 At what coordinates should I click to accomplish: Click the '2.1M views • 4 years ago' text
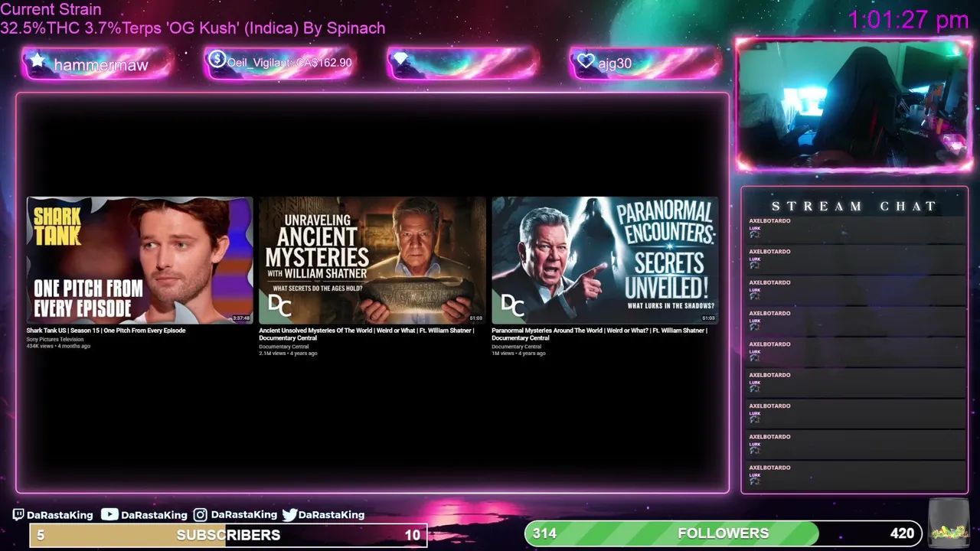[288, 354]
